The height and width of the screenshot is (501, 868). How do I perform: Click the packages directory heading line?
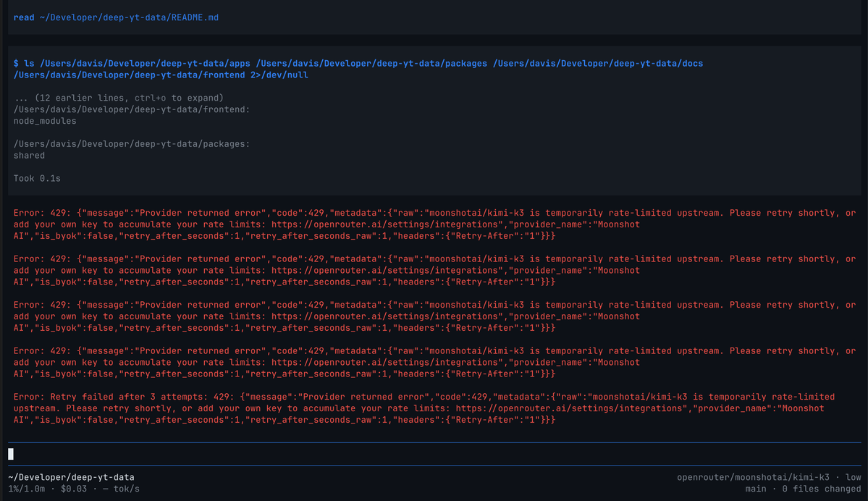click(132, 144)
